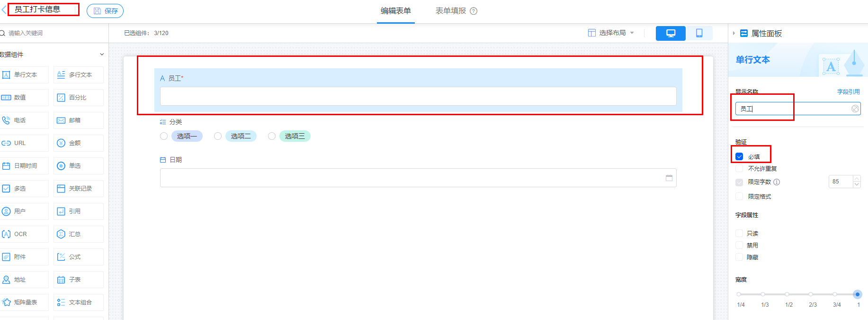Add the 日期时间 date-time component
The width and height of the screenshot is (868, 320).
pyautogui.click(x=24, y=166)
